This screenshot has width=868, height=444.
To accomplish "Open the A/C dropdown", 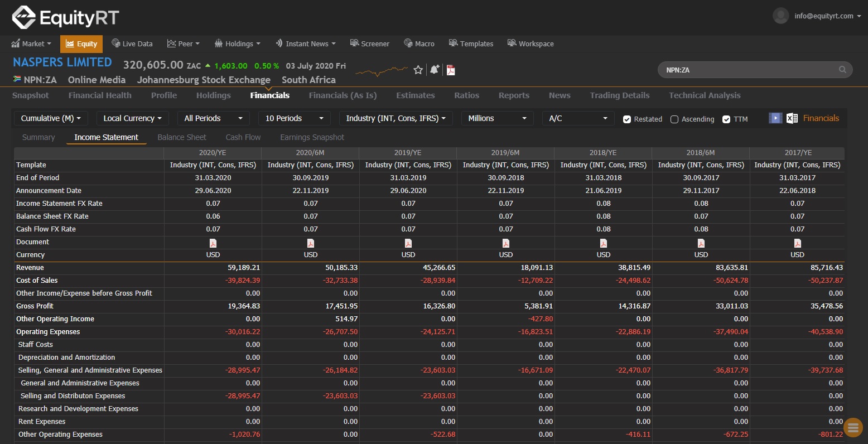I will (x=578, y=118).
